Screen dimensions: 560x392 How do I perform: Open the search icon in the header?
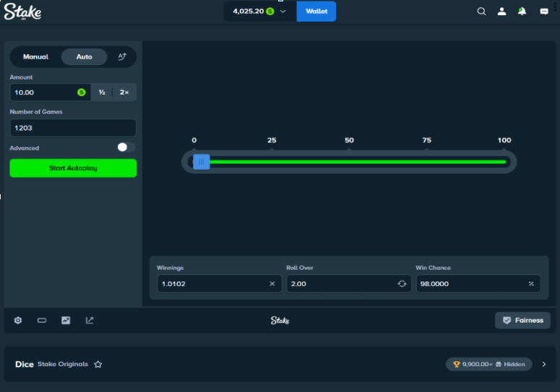(481, 12)
